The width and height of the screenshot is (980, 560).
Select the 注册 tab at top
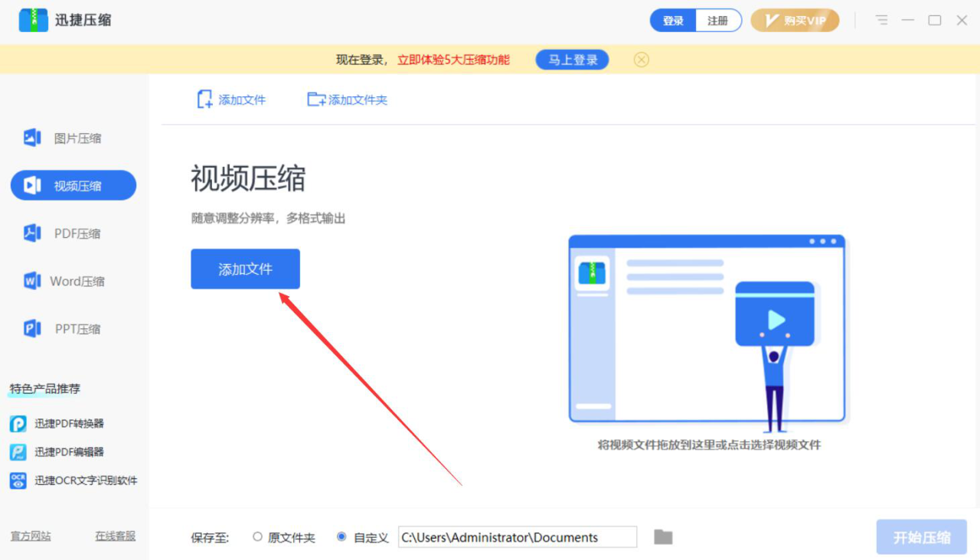(x=718, y=21)
